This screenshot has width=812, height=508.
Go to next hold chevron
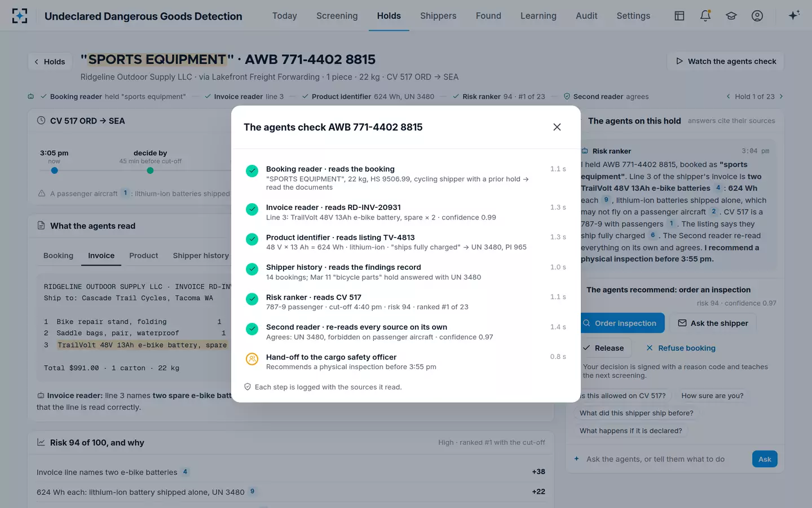pyautogui.click(x=781, y=97)
